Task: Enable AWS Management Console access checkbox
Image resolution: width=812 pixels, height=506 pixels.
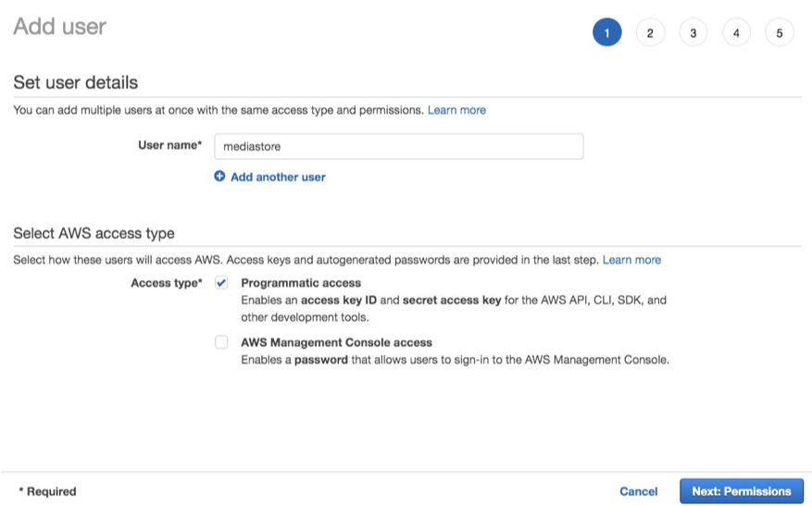Action: 221,342
